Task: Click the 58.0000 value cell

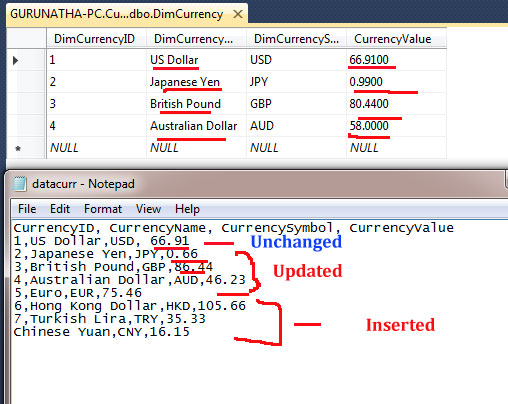Action: pos(396,126)
